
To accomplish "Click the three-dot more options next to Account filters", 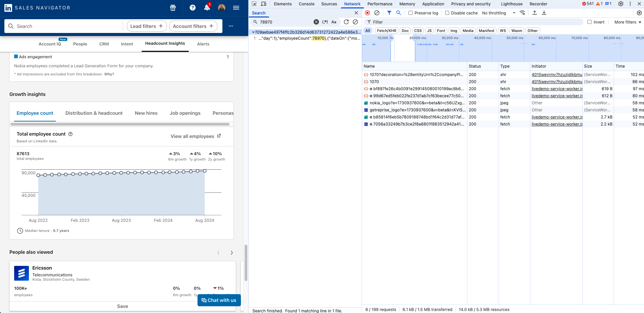I will (231, 26).
